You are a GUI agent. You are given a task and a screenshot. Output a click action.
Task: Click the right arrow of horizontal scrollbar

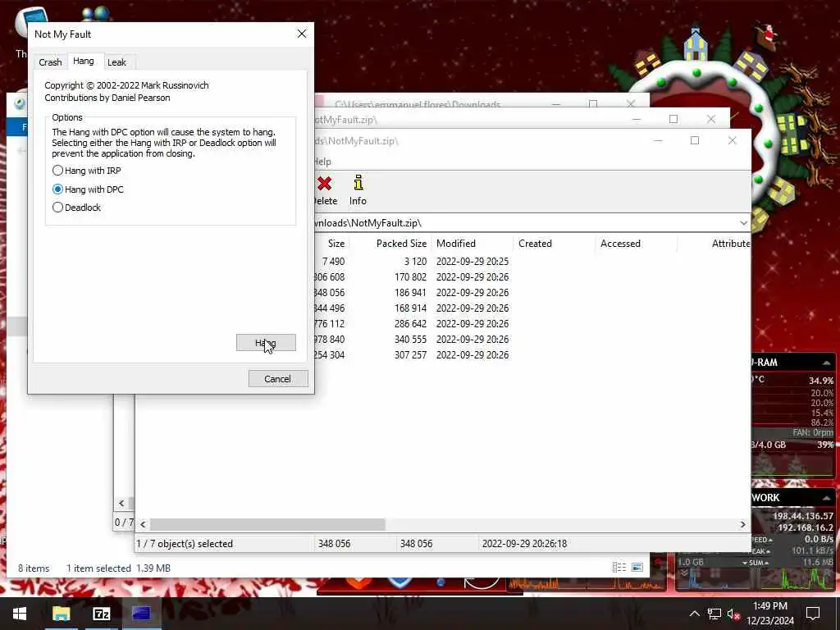(742, 524)
